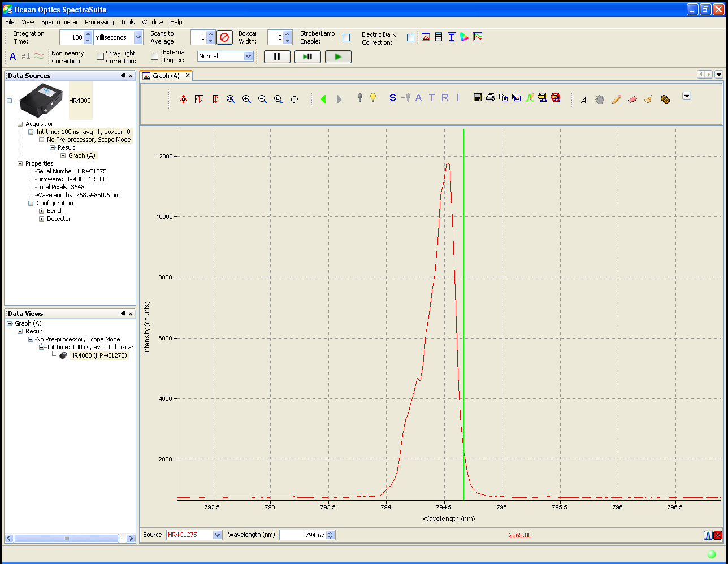Click the crosshair grid scale icon
Image resolution: width=728 pixels, height=564 pixels.
184,99
